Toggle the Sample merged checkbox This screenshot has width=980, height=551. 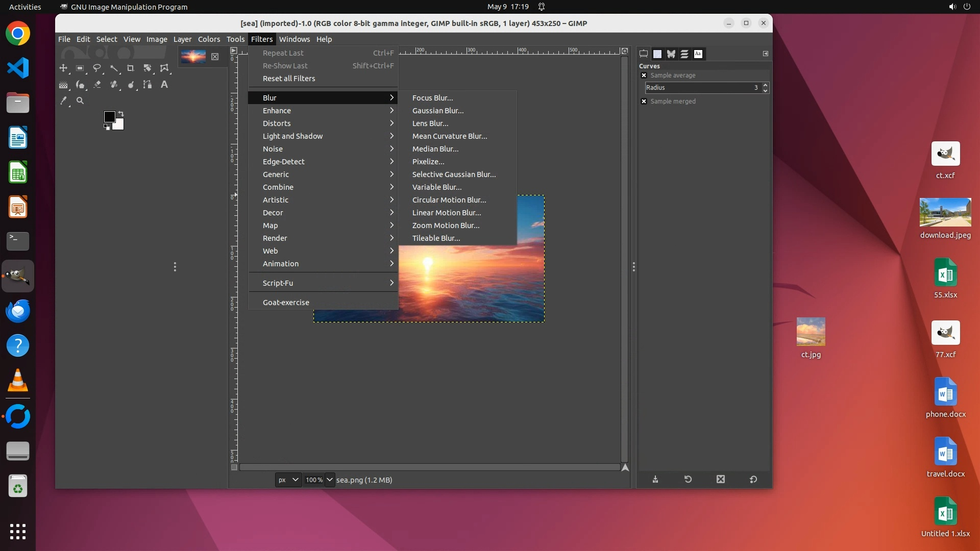(644, 102)
